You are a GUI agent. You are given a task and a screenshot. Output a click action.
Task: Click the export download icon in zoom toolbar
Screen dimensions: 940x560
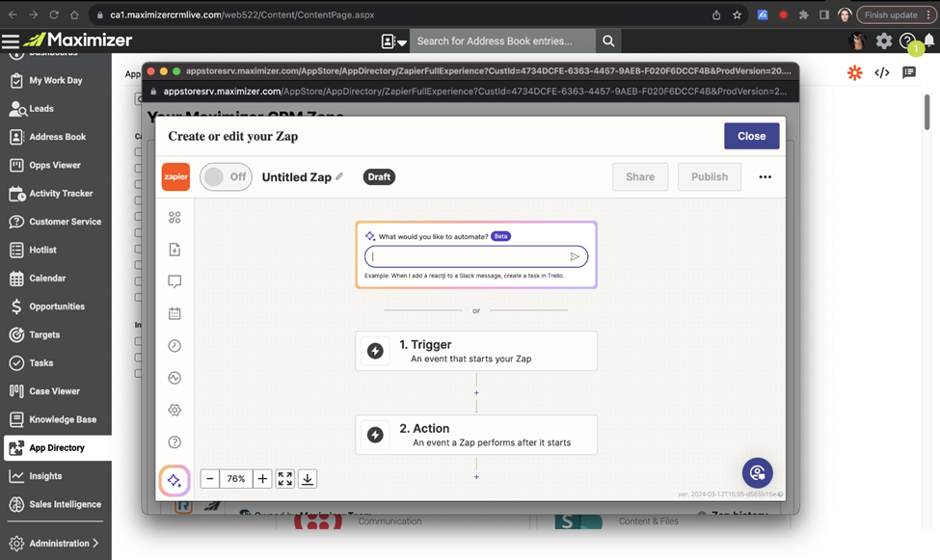tap(308, 478)
